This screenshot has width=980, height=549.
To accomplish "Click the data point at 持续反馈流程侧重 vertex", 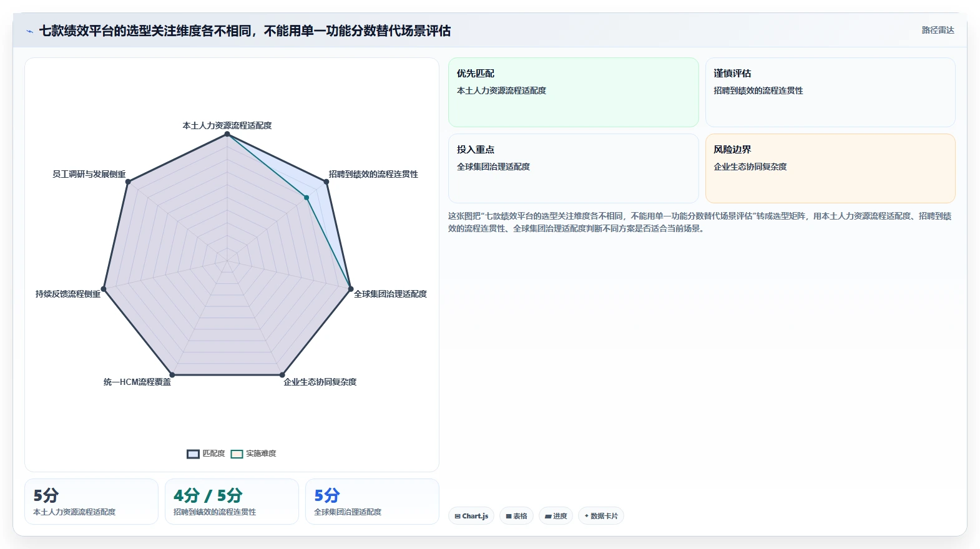I will pyautogui.click(x=104, y=289).
